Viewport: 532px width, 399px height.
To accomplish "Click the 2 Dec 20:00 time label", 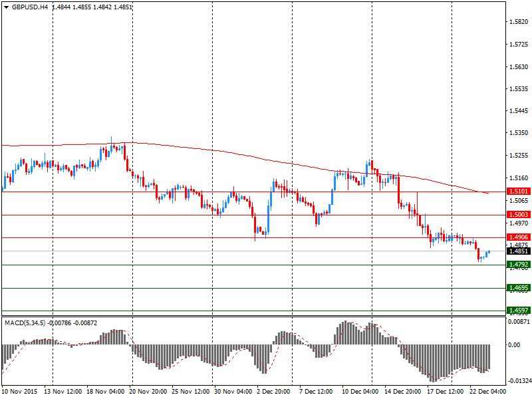I will click(273, 391).
